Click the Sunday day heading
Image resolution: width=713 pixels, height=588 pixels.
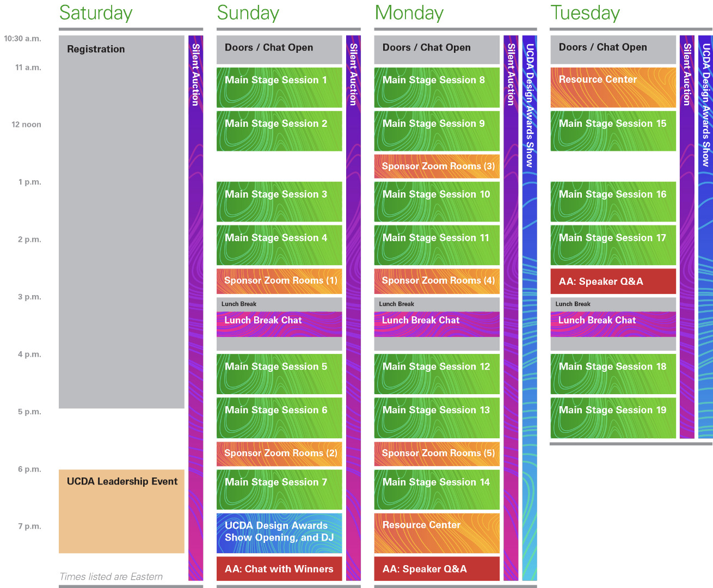tap(248, 13)
